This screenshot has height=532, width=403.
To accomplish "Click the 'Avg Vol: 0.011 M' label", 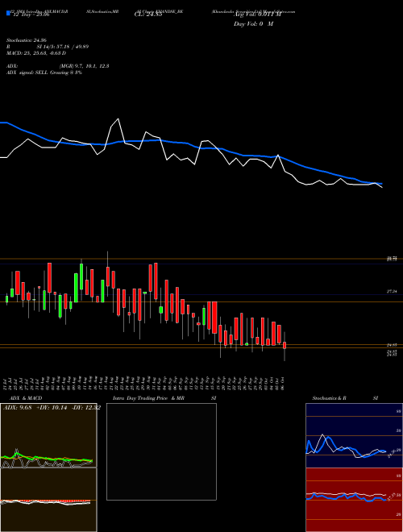I will tap(257, 15).
